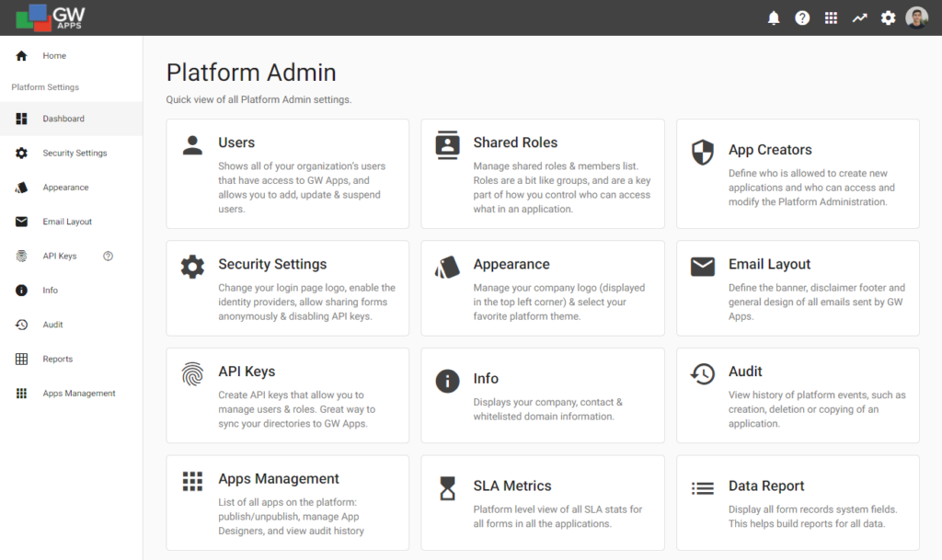942x560 pixels.
Task: Open the Security Settings card title
Action: tap(272, 265)
